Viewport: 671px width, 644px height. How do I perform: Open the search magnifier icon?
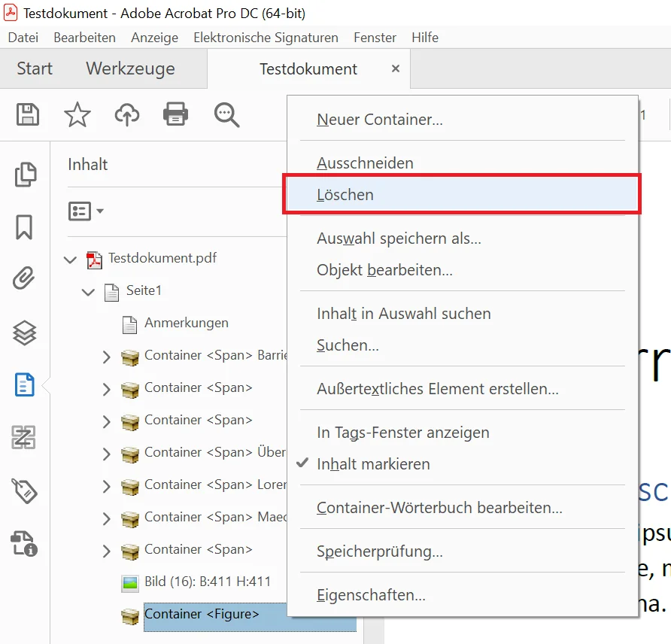(x=226, y=114)
